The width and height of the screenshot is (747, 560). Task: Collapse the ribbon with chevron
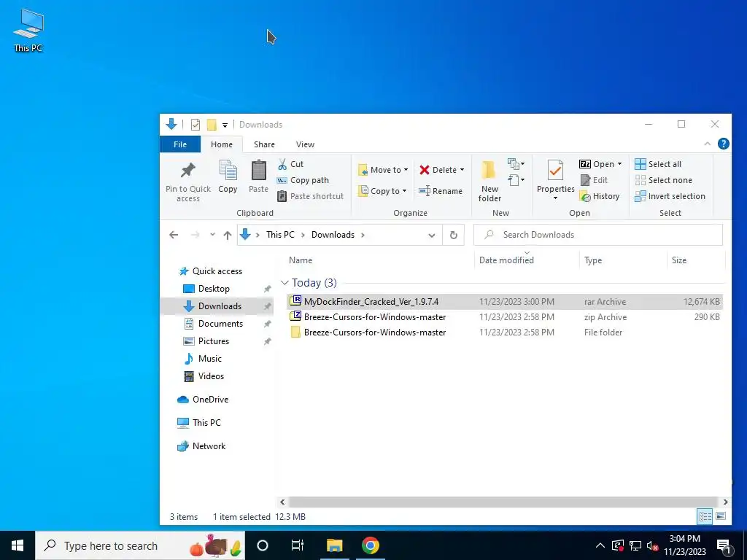707,144
